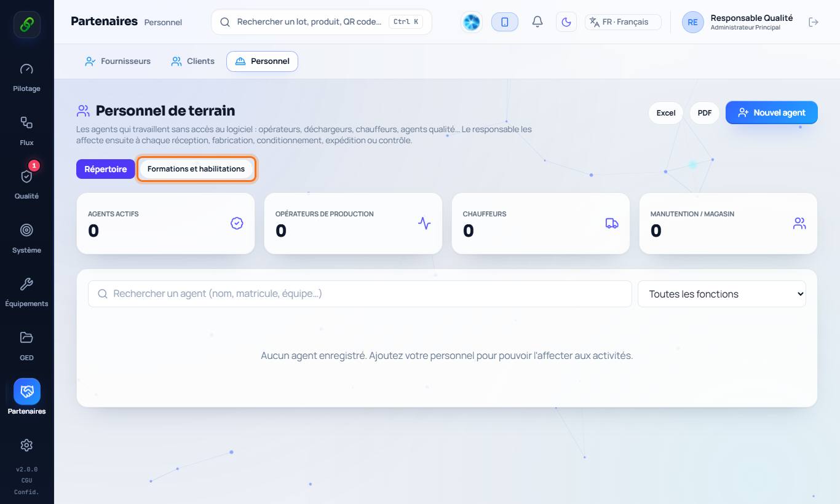
Task: Open the CGU link in the sidebar
Action: point(26,481)
